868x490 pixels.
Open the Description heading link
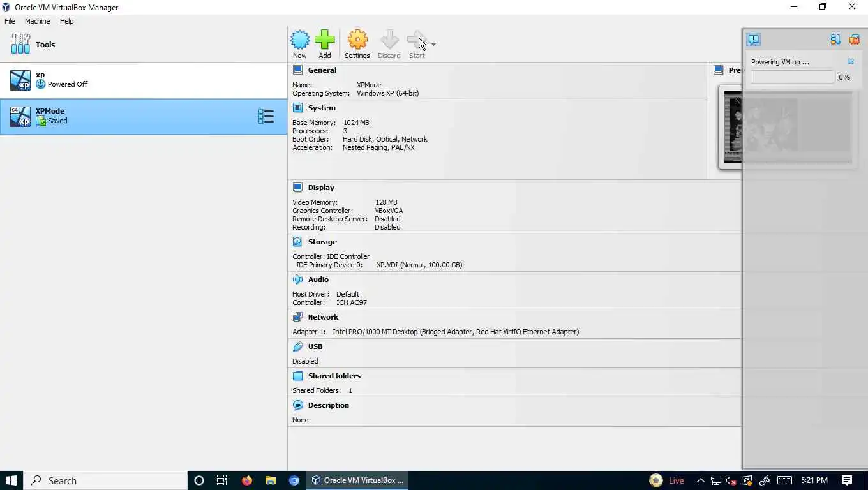pos(328,405)
